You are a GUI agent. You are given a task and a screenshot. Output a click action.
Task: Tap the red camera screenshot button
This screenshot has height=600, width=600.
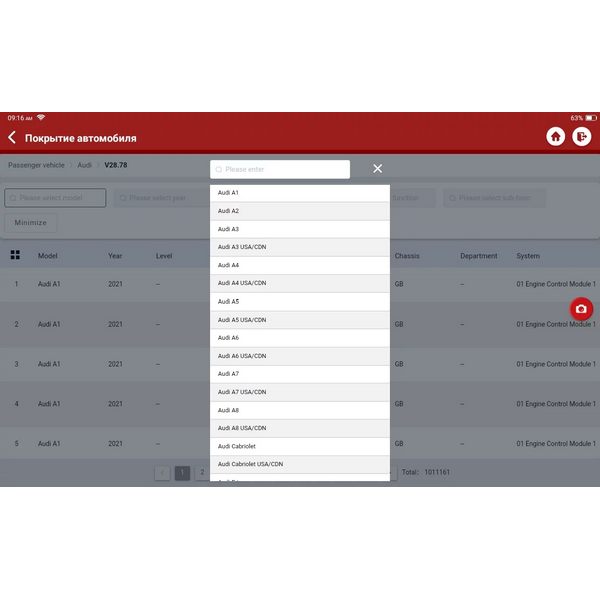[x=581, y=308]
